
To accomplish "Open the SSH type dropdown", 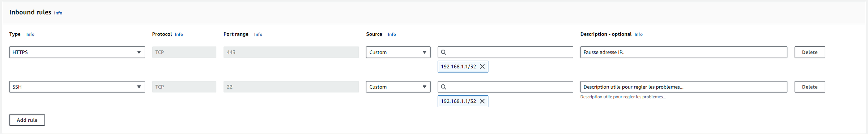I will tap(77, 87).
